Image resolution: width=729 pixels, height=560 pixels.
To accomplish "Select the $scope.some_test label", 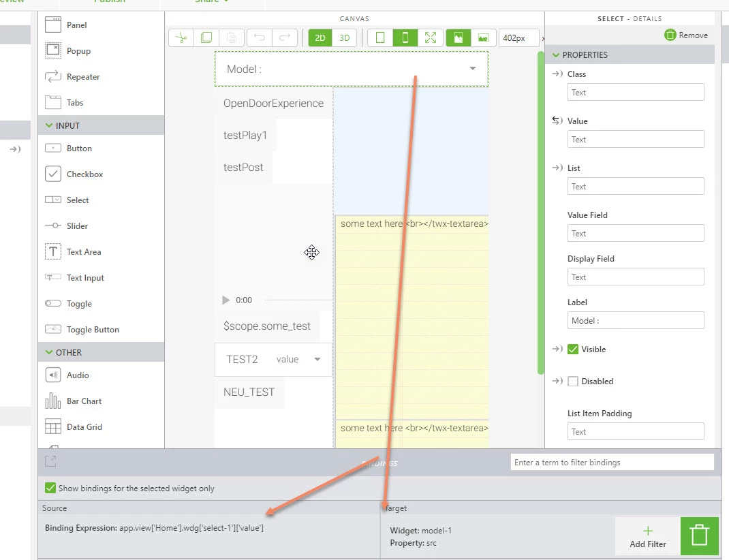I will 267,326.
